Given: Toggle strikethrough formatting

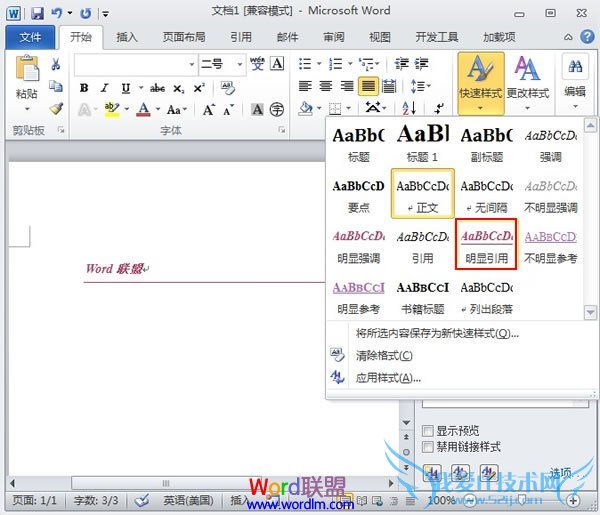Looking at the screenshot, I should pos(157,88).
